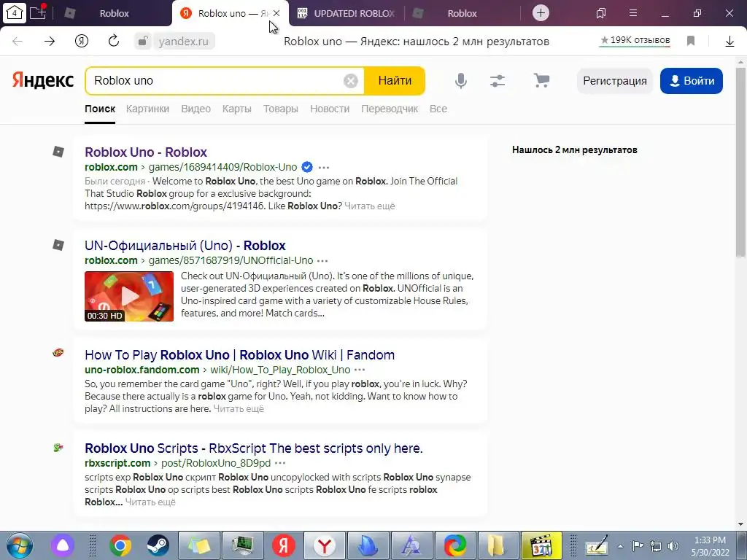The width and height of the screenshot is (747, 560).
Task: Click the blue Войти login button
Action: tap(692, 81)
